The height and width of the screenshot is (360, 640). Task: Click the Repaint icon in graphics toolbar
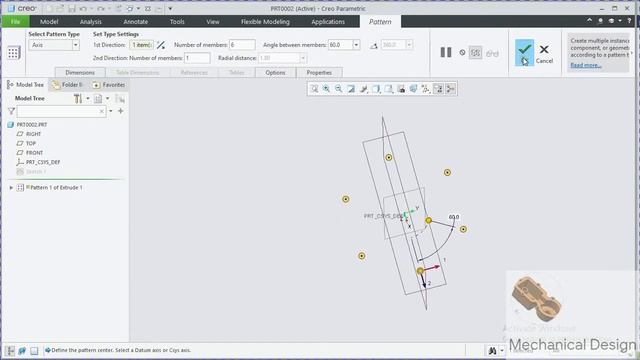351,89
